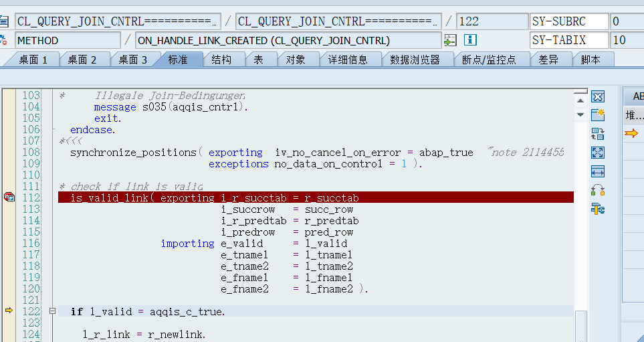Open the 脚本 tab
Screen dimensions: 644x342
pos(591,60)
